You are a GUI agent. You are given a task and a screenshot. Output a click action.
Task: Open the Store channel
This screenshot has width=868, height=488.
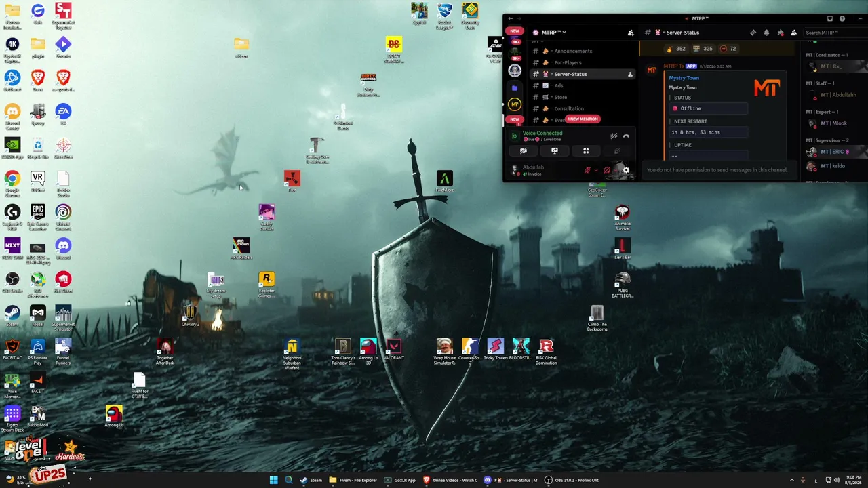(x=583, y=97)
